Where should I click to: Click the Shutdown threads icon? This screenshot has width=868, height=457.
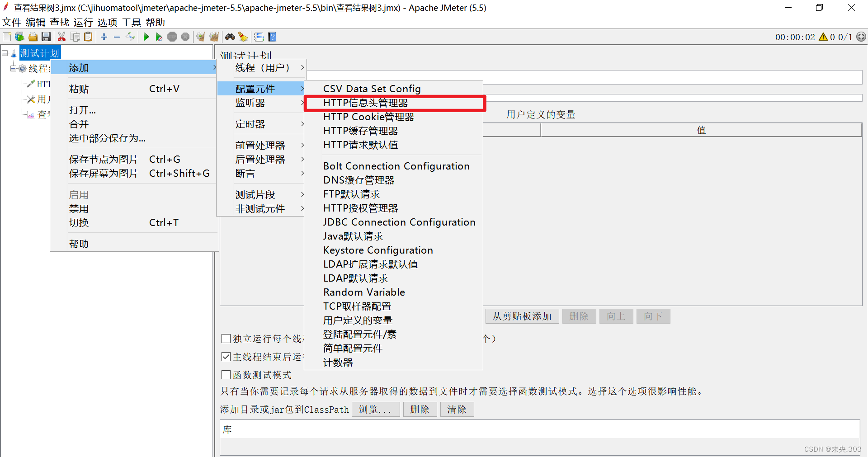tap(185, 37)
